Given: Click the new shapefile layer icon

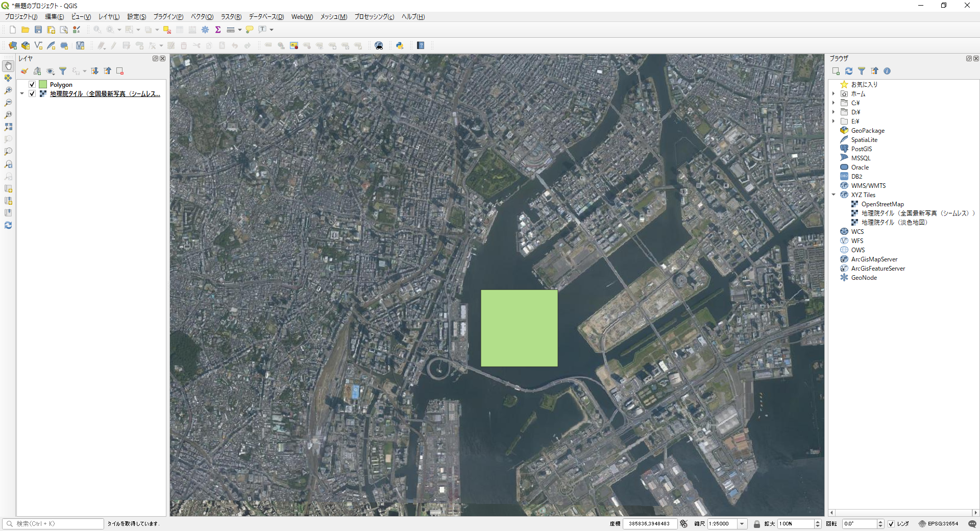Looking at the screenshot, I should [x=38, y=45].
